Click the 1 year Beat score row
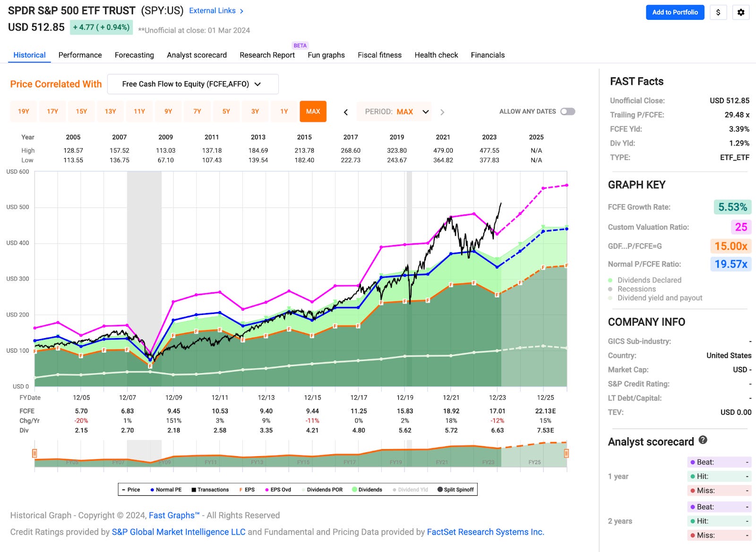Image resolution: width=756 pixels, height=552 pixels. click(x=719, y=462)
